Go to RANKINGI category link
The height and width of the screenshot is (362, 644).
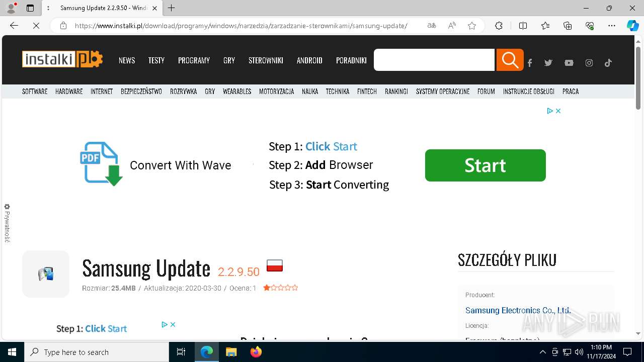coord(396,92)
